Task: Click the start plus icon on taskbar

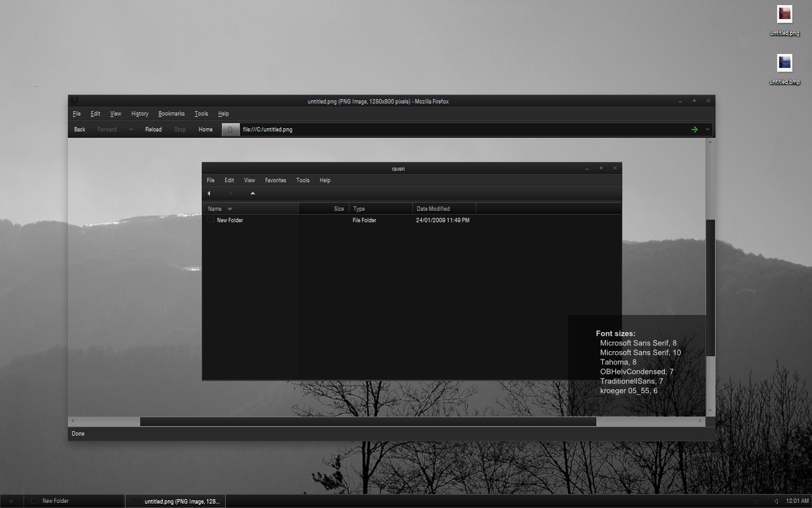Action: click(x=11, y=501)
